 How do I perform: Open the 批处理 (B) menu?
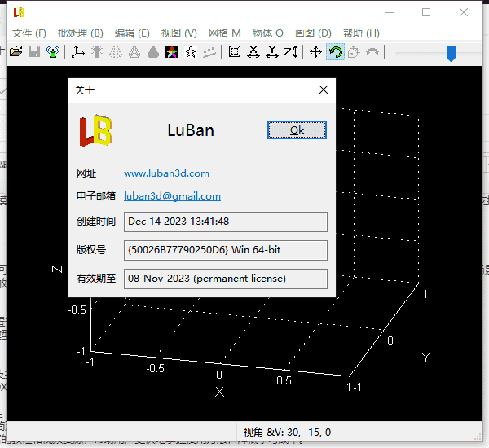80,33
